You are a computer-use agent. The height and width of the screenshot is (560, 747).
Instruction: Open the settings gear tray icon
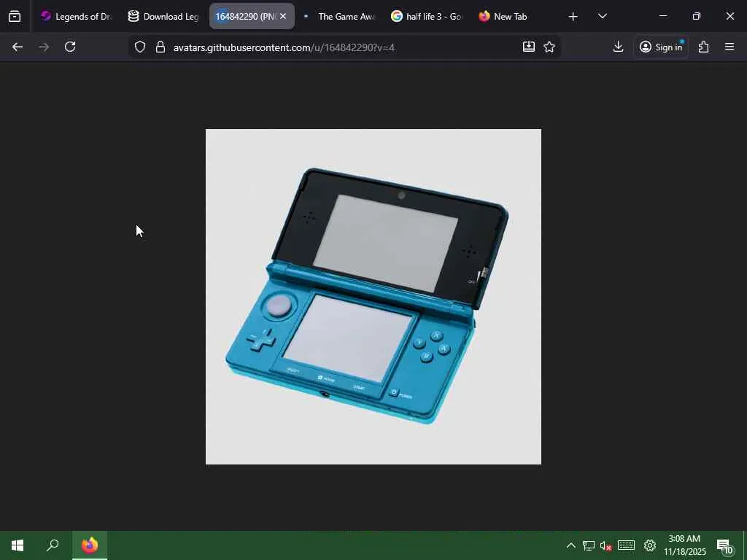650,545
